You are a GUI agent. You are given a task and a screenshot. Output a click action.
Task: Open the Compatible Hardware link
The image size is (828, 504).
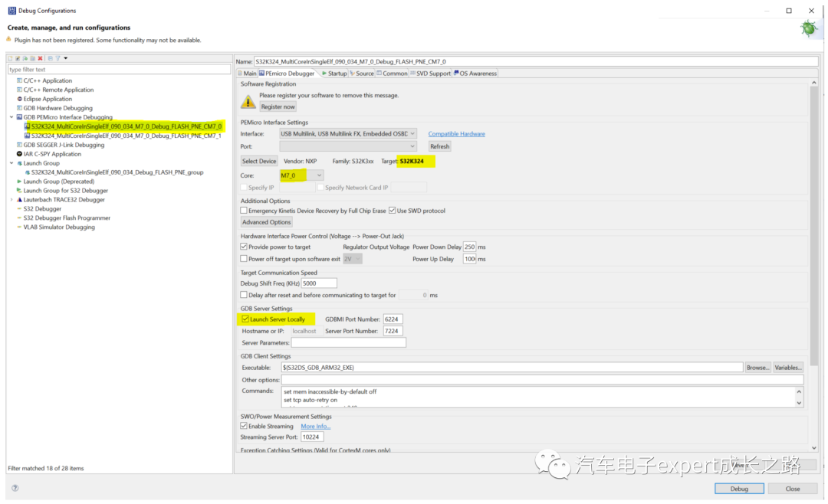[456, 134]
